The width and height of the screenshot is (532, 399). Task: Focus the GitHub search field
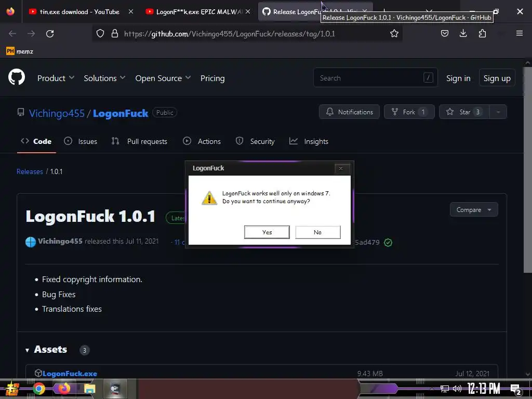pyautogui.click(x=375, y=78)
